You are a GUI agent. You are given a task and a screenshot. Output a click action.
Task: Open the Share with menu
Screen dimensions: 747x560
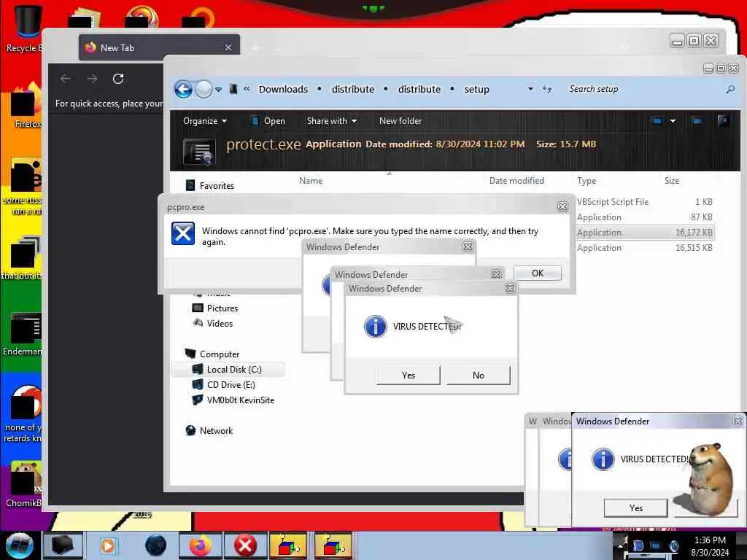332,121
